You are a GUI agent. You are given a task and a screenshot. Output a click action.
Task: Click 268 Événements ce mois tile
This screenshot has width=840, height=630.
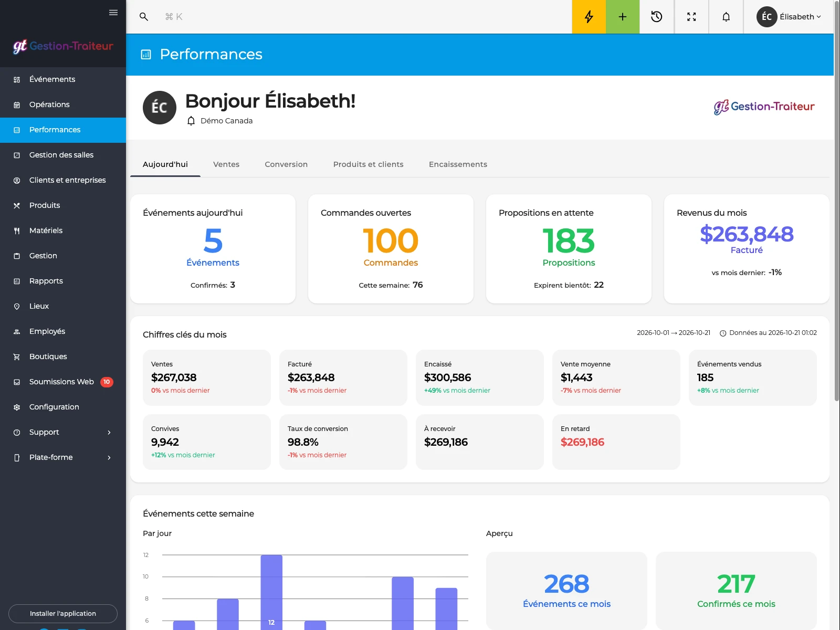[566, 591]
